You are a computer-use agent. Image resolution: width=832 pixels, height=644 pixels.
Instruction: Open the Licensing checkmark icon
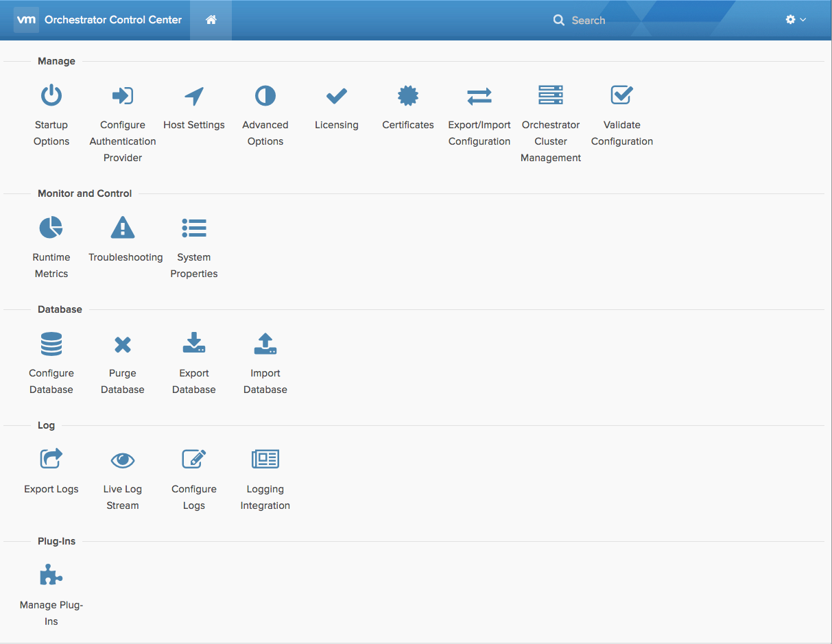[337, 95]
